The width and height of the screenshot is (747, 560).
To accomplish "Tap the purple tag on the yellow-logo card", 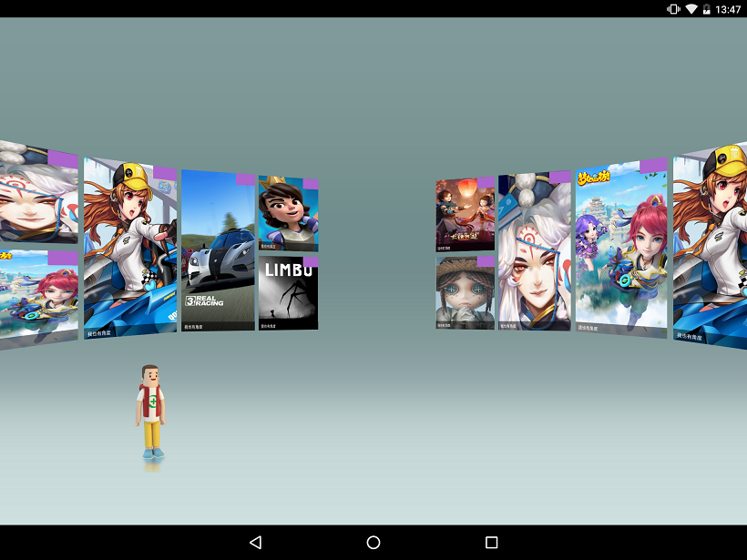I will click(x=654, y=166).
